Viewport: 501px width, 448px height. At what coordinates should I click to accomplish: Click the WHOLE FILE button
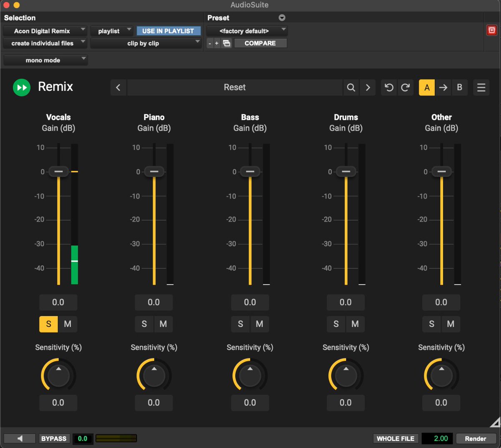pyautogui.click(x=395, y=438)
